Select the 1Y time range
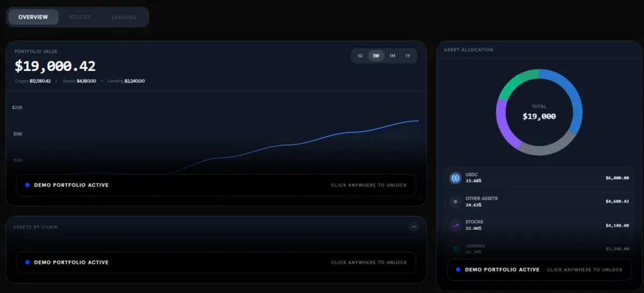The height and width of the screenshot is (293, 644). pyautogui.click(x=408, y=56)
